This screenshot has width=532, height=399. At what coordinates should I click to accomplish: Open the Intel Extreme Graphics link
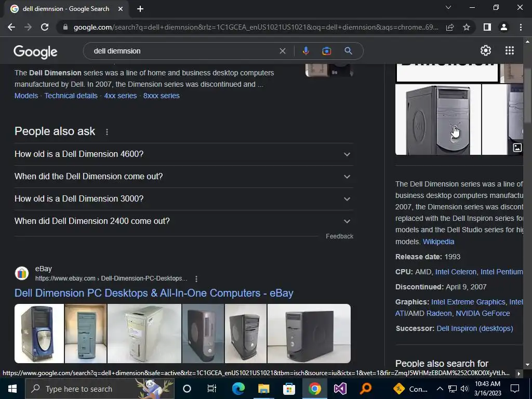[x=468, y=302]
